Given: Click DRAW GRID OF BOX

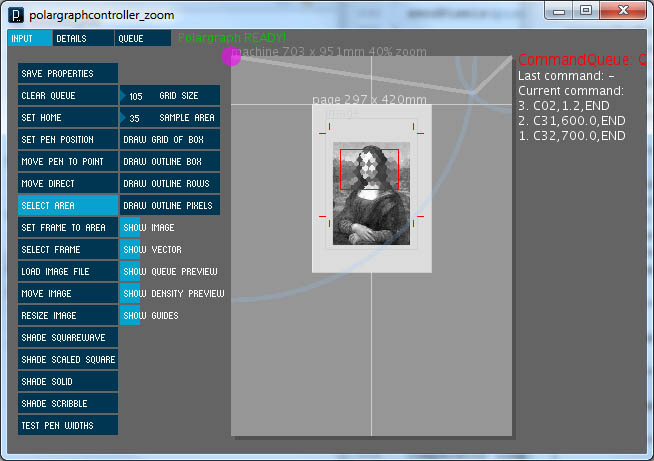Looking at the screenshot, I should tap(170, 140).
